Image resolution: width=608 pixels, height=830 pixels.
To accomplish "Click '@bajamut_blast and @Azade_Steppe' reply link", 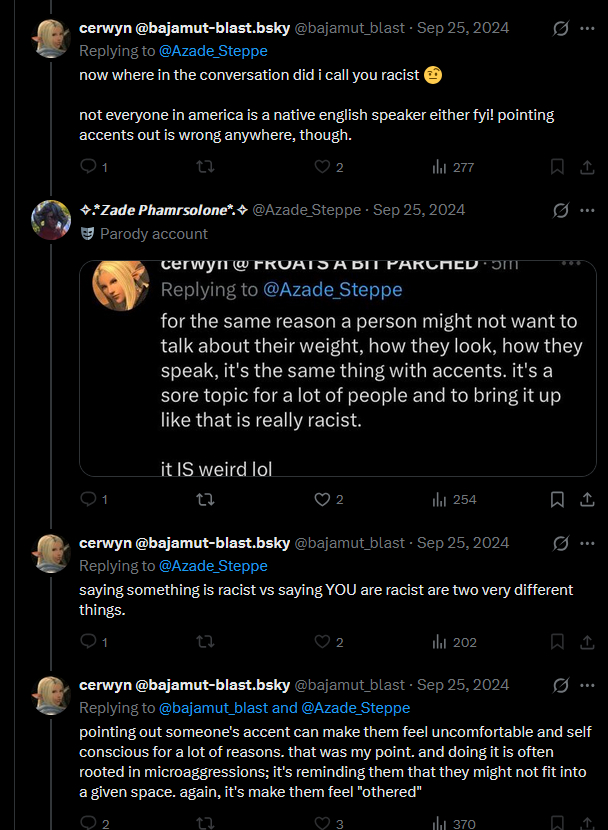I will click(x=285, y=708).
